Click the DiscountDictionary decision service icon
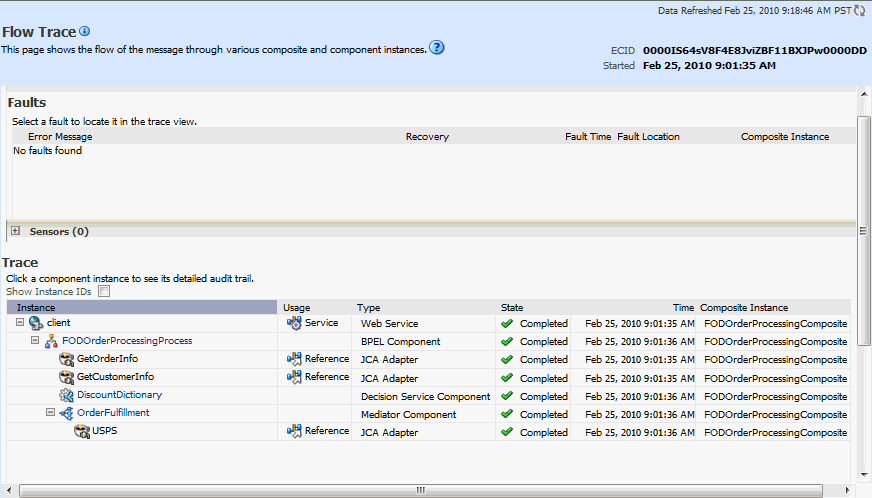This screenshot has height=498, width=872. (67, 395)
